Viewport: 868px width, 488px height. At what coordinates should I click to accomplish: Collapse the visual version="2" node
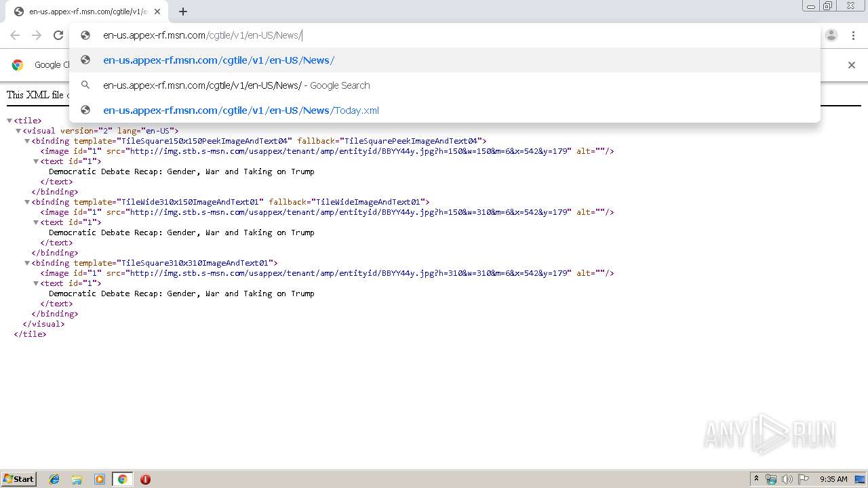[x=18, y=131]
